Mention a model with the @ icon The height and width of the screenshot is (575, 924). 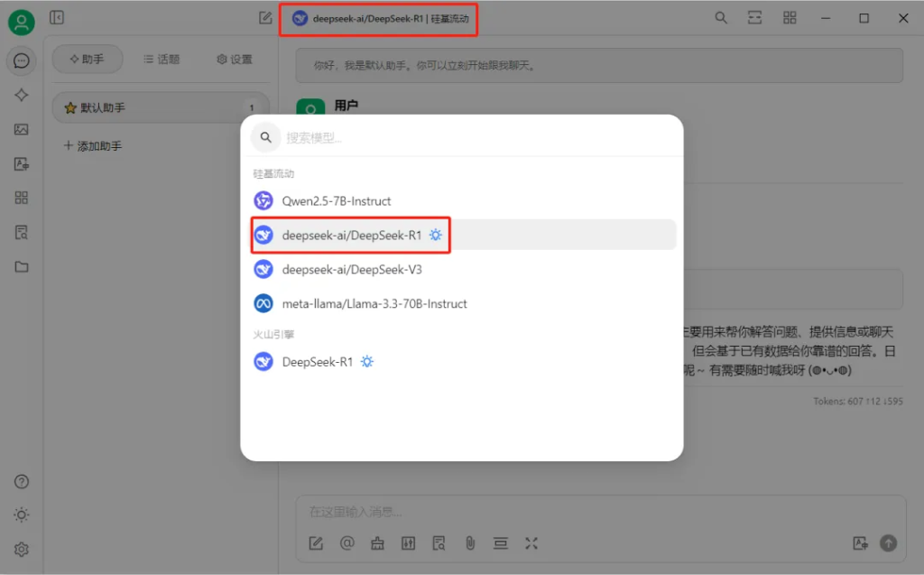tap(347, 543)
